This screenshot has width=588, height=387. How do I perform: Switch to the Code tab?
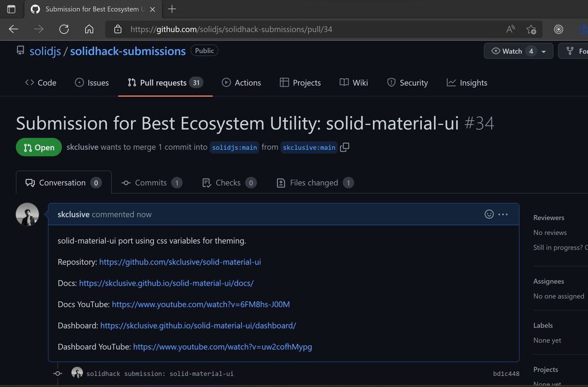pyautogui.click(x=41, y=83)
